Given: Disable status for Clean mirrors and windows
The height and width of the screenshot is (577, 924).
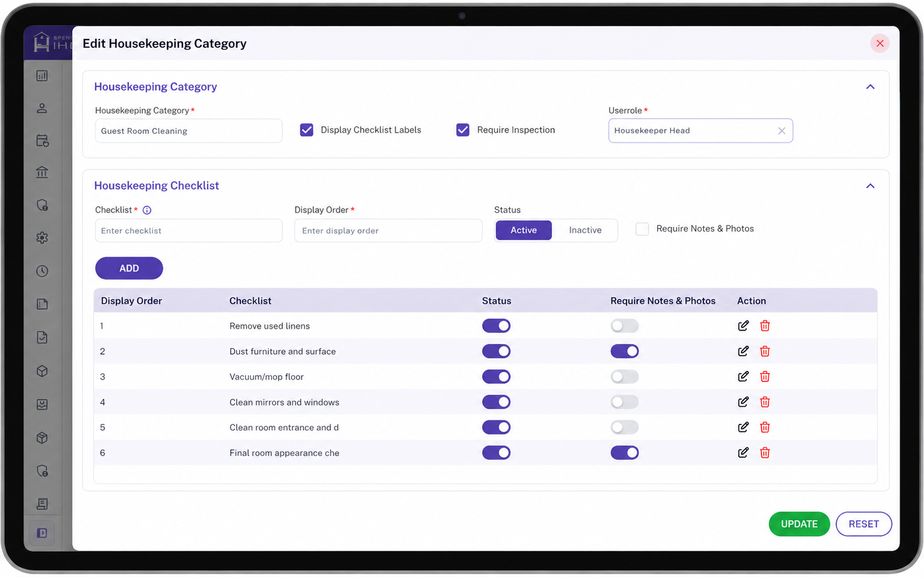Looking at the screenshot, I should tap(496, 402).
